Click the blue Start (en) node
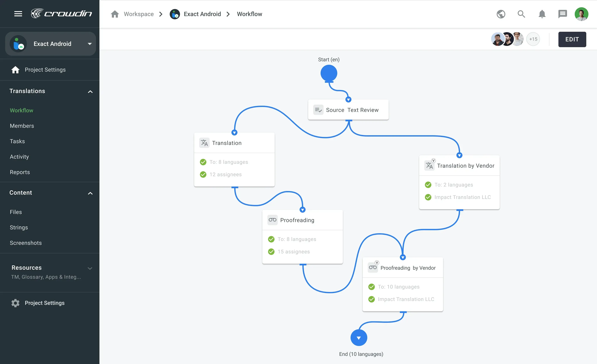597x364 pixels. (x=328, y=73)
